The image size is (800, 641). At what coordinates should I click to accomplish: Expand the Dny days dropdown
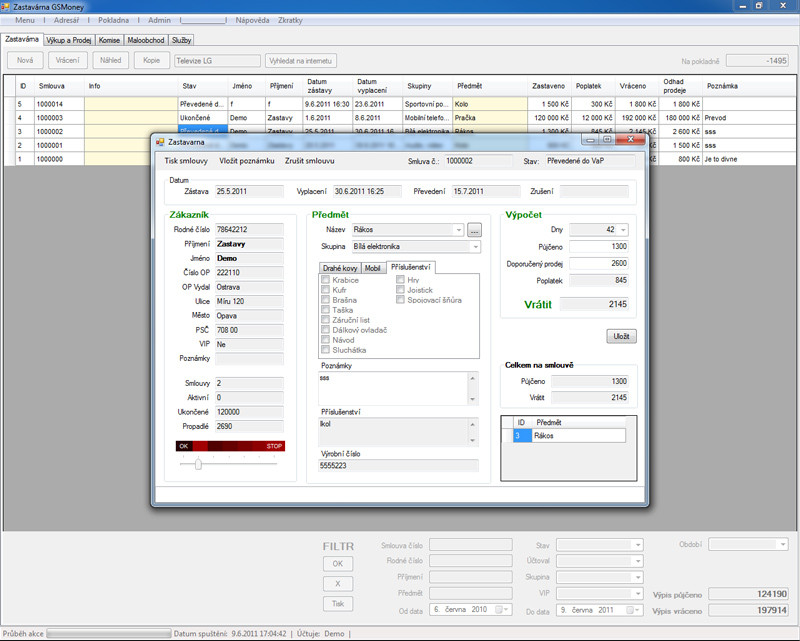coord(623,230)
